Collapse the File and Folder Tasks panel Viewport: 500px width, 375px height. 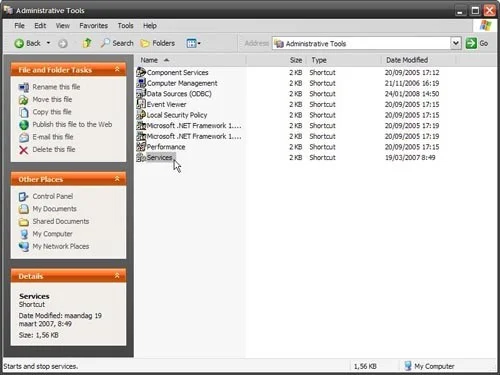pyautogui.click(x=117, y=69)
